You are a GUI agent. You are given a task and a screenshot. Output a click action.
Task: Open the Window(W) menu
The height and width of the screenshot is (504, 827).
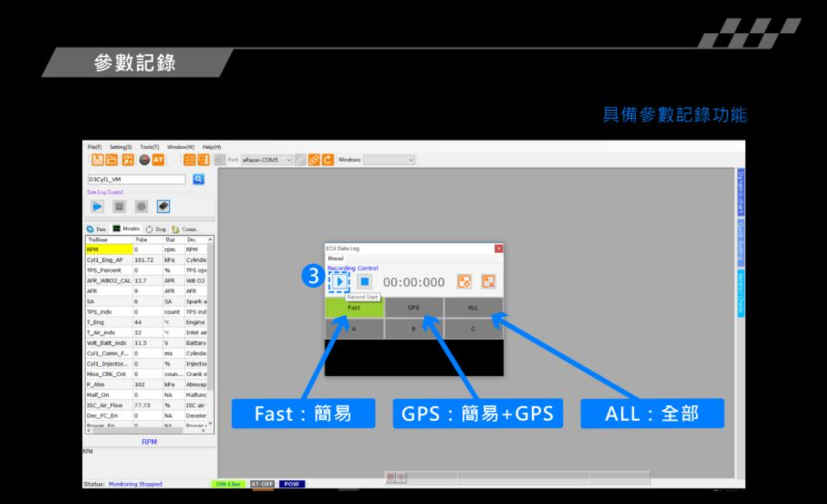click(181, 147)
